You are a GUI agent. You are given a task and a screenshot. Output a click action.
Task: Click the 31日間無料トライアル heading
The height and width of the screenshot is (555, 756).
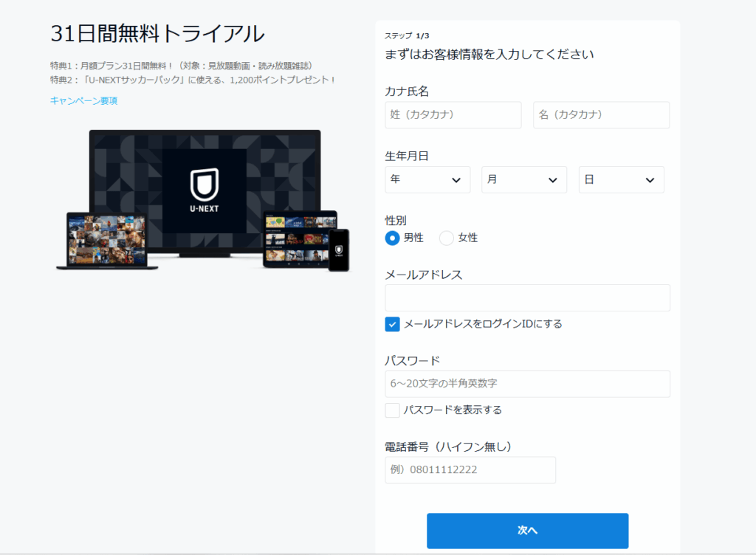[x=158, y=34]
